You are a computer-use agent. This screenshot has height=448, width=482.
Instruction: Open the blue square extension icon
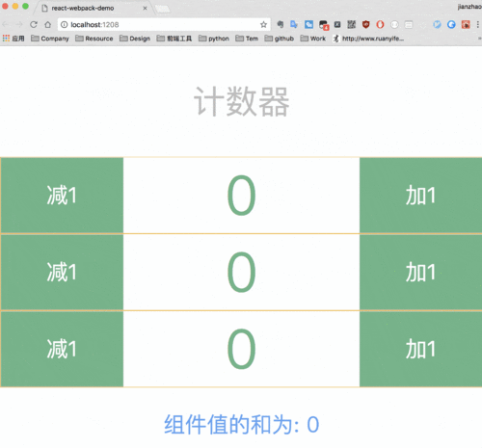click(308, 24)
